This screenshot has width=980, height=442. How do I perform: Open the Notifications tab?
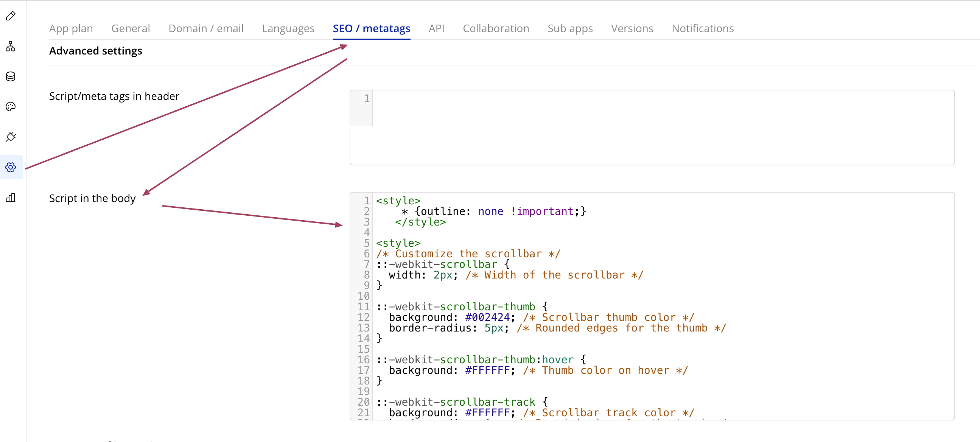[703, 28]
